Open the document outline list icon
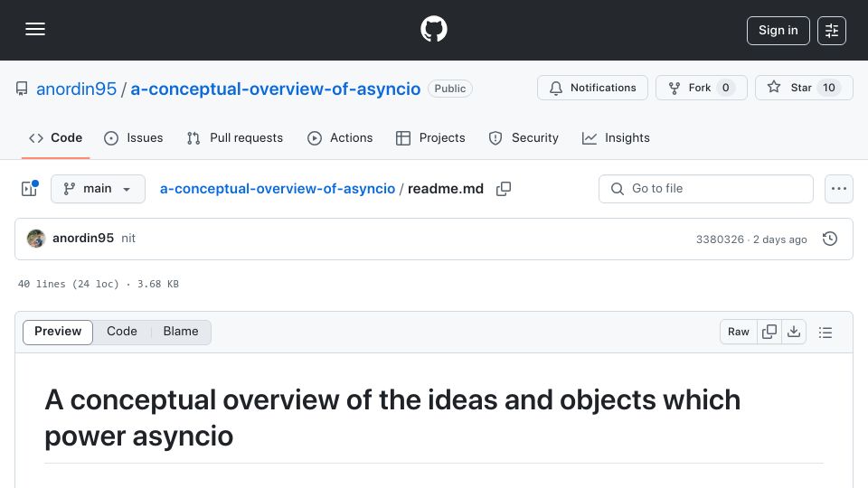The width and height of the screenshot is (868, 488). tap(826, 332)
